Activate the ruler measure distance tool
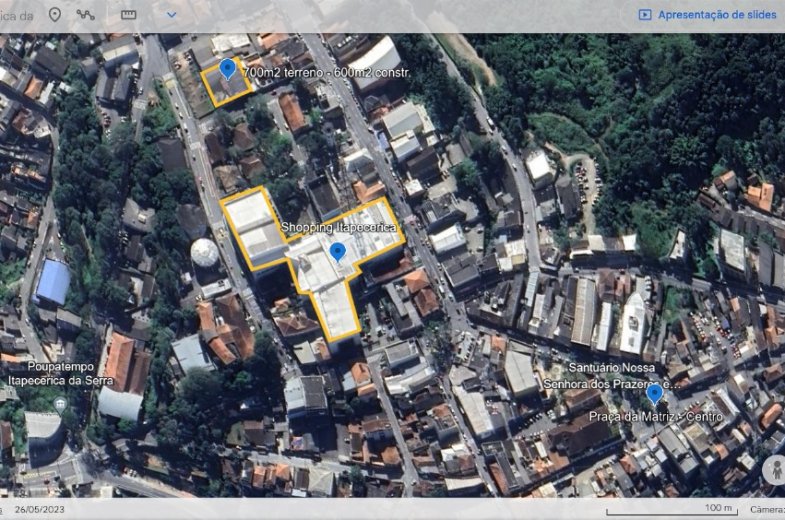 [128, 14]
